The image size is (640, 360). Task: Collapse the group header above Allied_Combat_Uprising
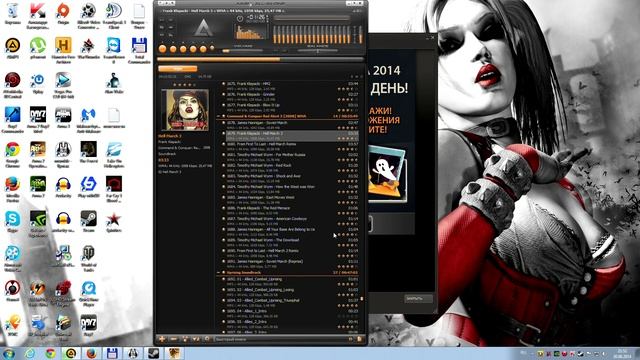pyautogui.click(x=218, y=273)
